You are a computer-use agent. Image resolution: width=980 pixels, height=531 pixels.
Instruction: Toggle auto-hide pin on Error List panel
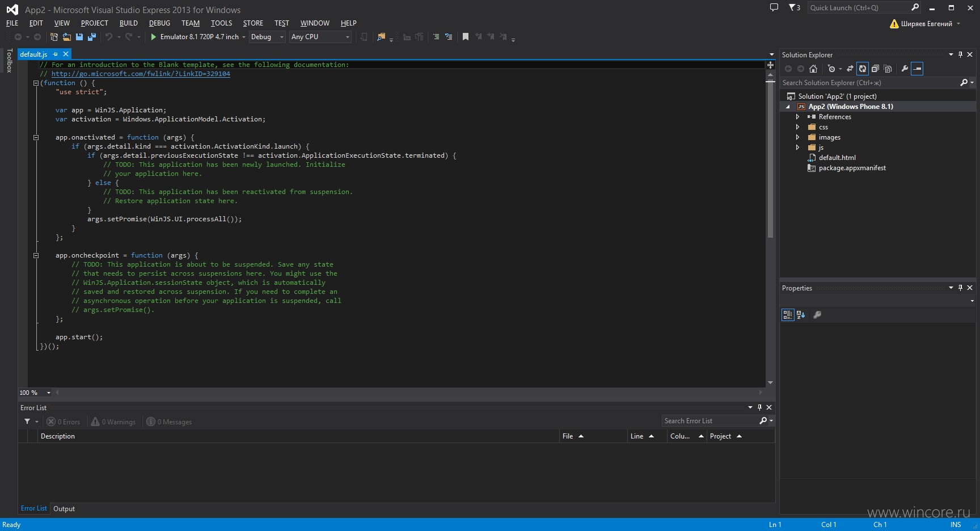pyautogui.click(x=759, y=407)
